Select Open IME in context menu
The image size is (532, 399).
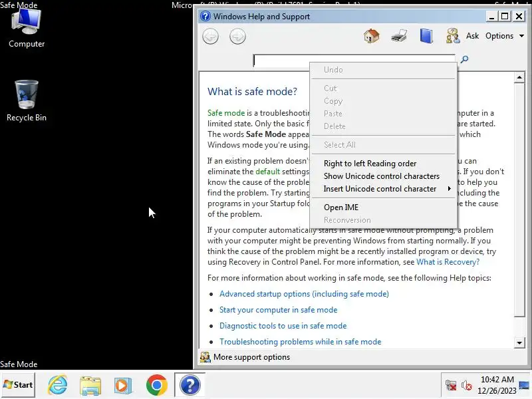384,207
